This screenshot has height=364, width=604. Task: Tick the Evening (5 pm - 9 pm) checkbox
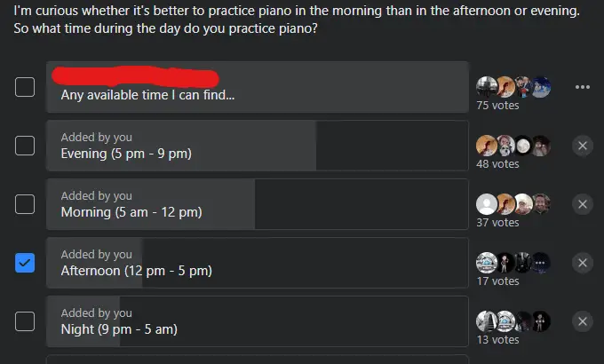25,146
